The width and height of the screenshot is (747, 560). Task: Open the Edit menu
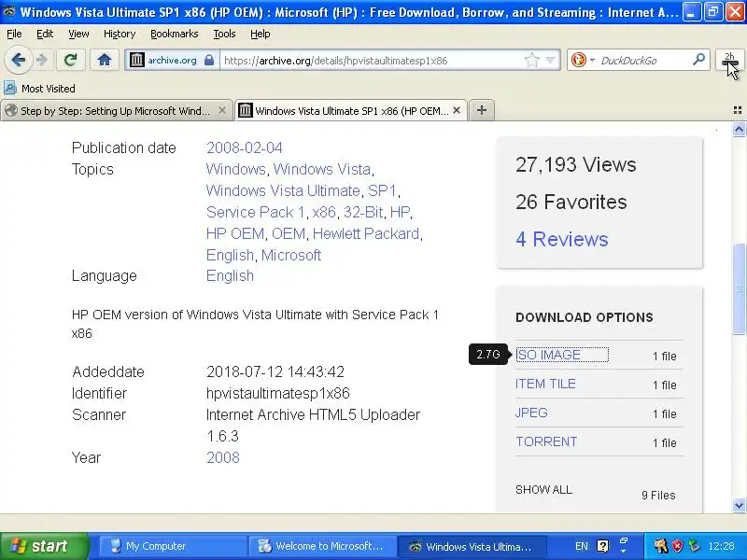45,34
